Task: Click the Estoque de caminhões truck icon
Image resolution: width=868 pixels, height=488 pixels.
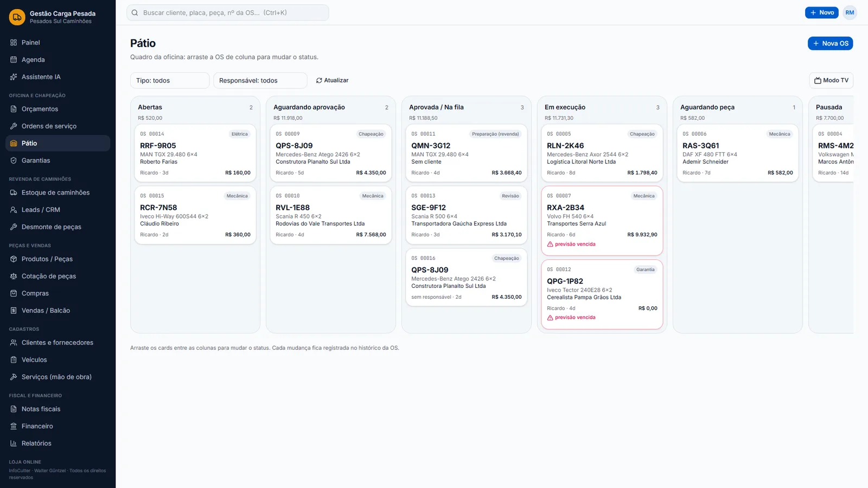Action: (x=14, y=192)
